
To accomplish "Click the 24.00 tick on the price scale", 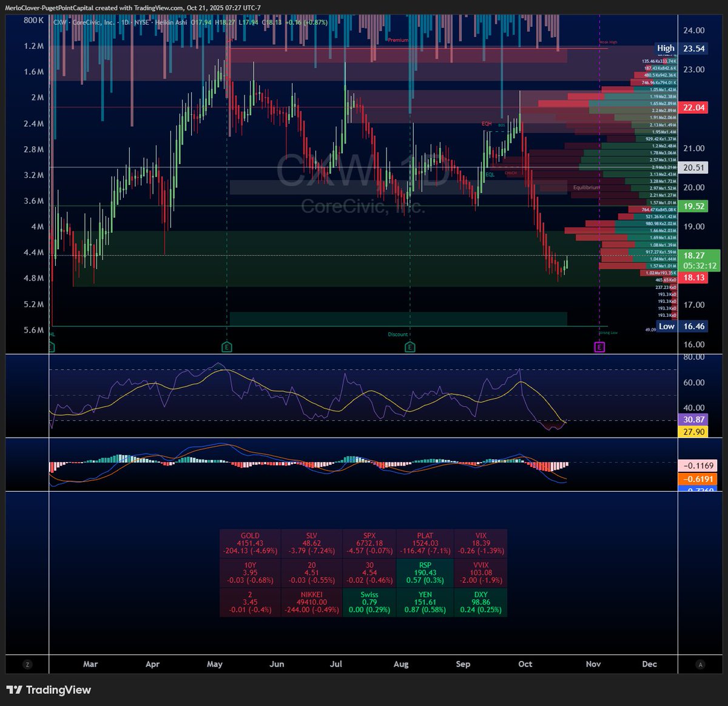I will point(694,30).
